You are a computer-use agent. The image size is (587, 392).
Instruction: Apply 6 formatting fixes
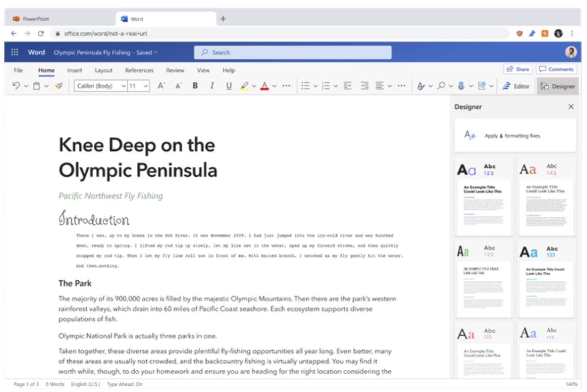pyautogui.click(x=515, y=136)
